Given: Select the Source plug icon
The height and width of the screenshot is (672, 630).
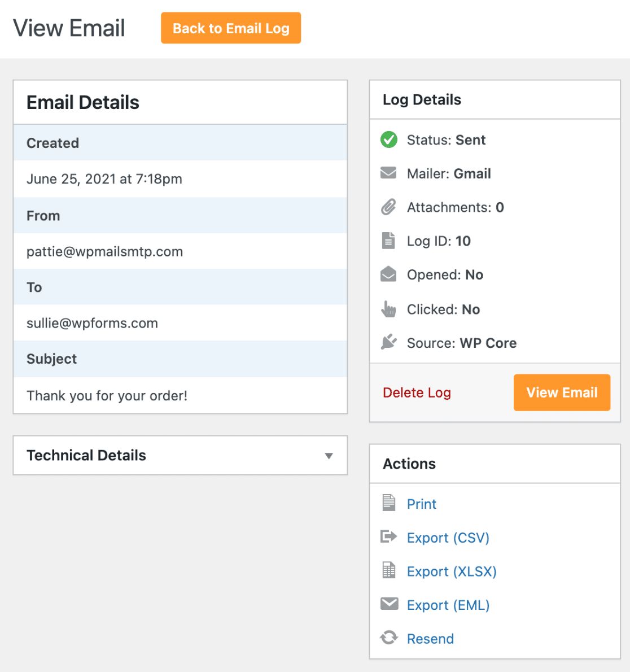Looking at the screenshot, I should click(388, 342).
